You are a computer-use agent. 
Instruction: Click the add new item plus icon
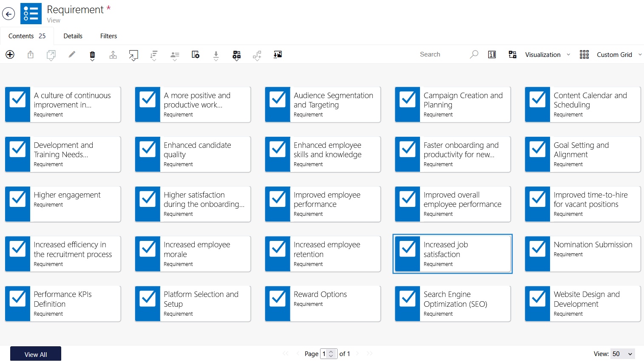coord(10,54)
